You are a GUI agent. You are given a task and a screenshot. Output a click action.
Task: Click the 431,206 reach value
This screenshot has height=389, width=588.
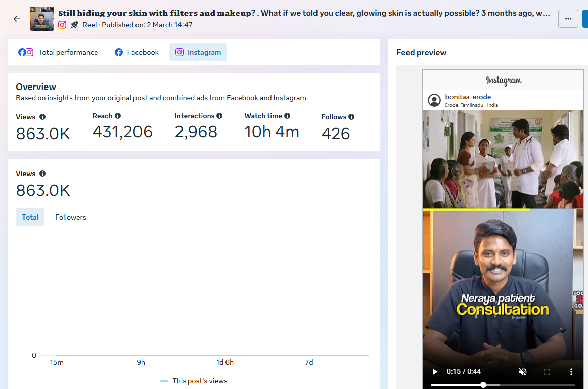(x=122, y=132)
